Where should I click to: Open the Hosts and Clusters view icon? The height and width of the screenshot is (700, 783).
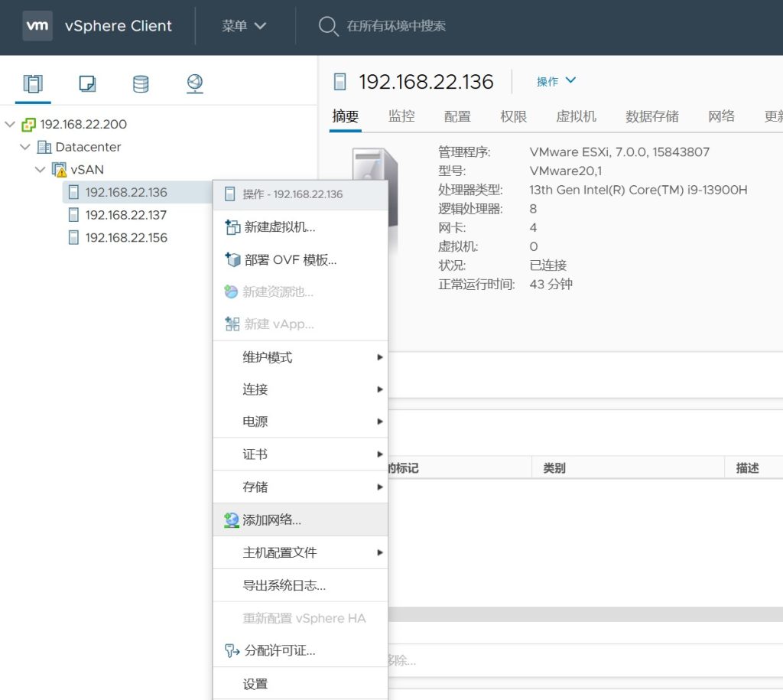coord(33,83)
